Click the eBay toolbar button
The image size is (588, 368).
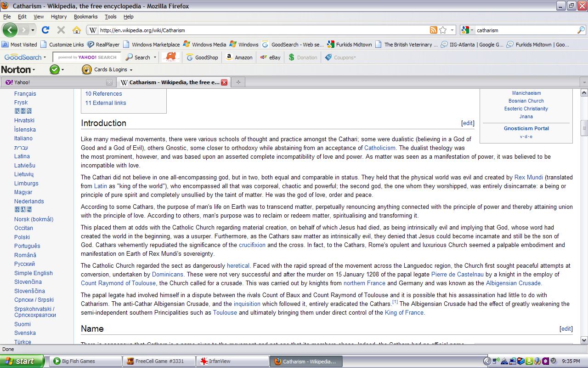pyautogui.click(x=270, y=57)
